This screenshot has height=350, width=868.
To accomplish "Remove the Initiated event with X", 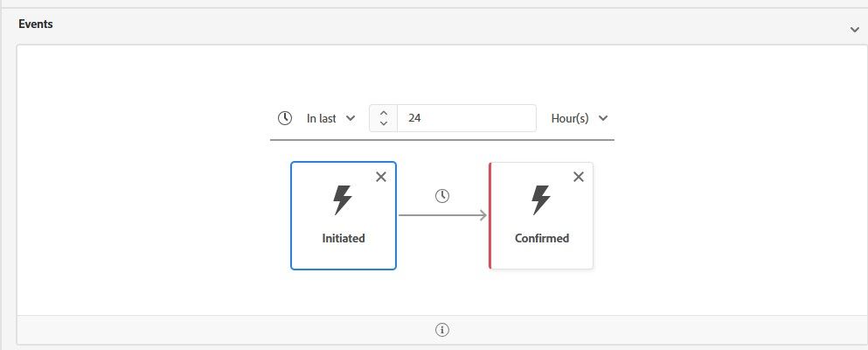I will pos(380,177).
